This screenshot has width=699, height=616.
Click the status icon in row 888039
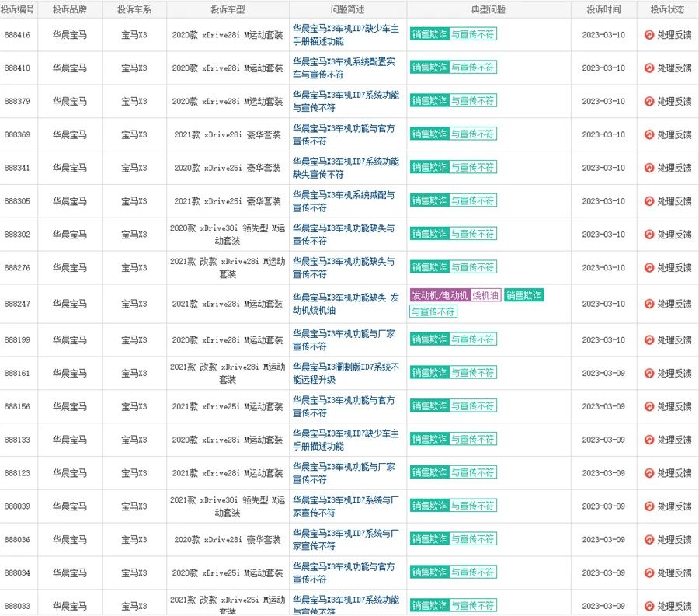(x=649, y=506)
